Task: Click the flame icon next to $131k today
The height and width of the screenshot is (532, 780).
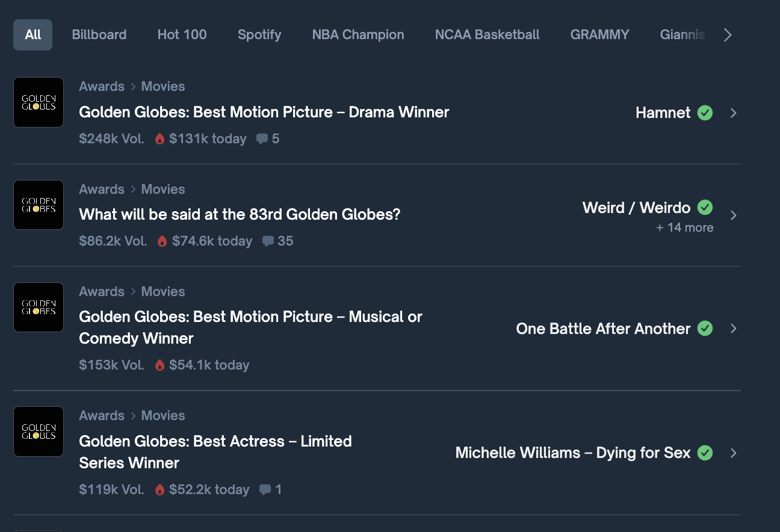Action: click(159, 138)
